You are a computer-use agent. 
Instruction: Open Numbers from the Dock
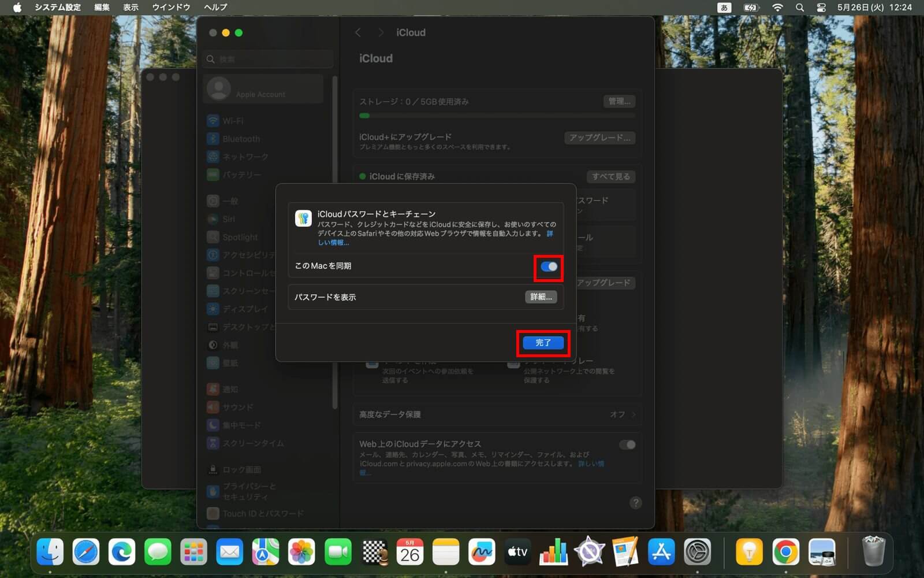click(x=553, y=552)
